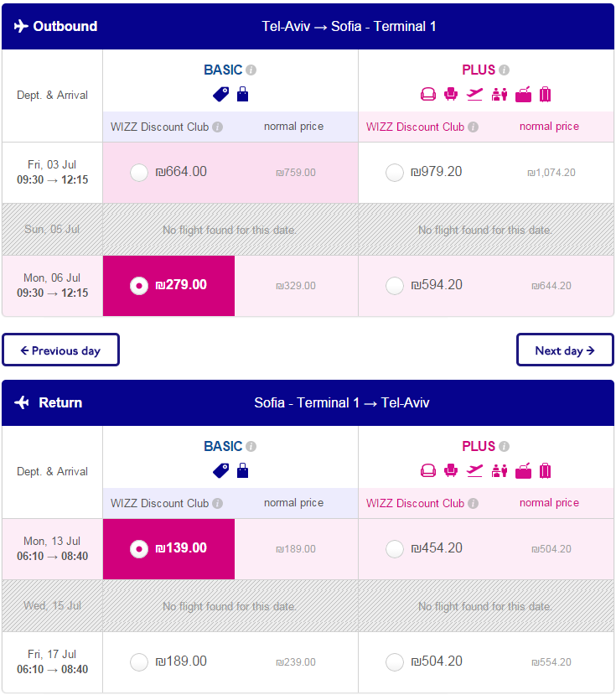Click the info icon beside outbound BASIC
Image resolution: width=616 pixels, height=695 pixels.
point(251,70)
